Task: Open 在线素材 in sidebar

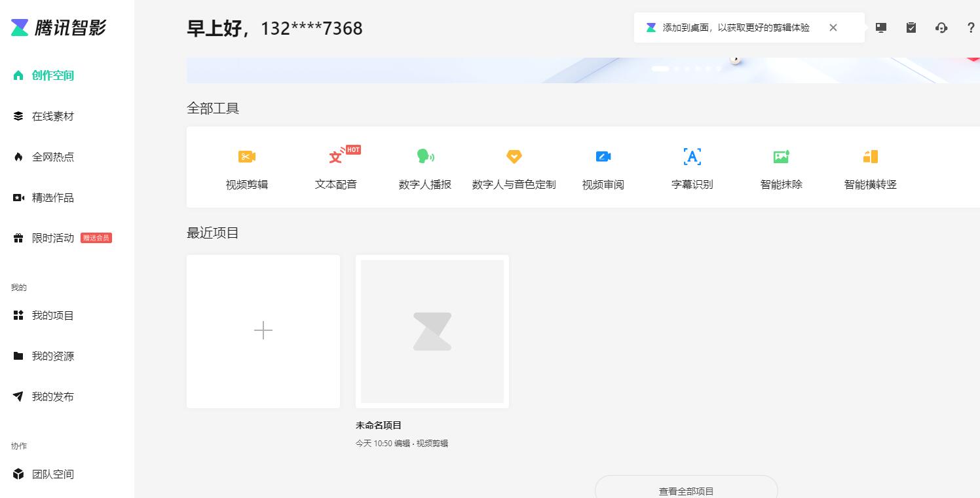Action: 53,116
